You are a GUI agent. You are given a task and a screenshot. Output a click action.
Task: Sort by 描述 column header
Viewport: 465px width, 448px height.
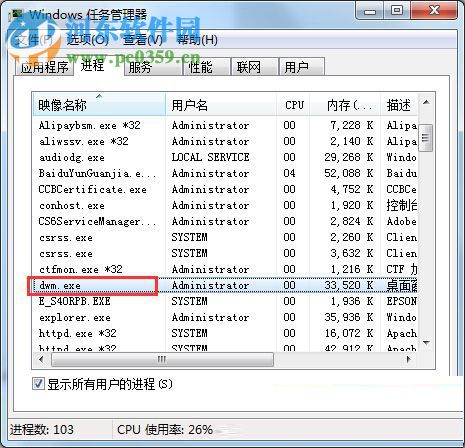[399, 105]
